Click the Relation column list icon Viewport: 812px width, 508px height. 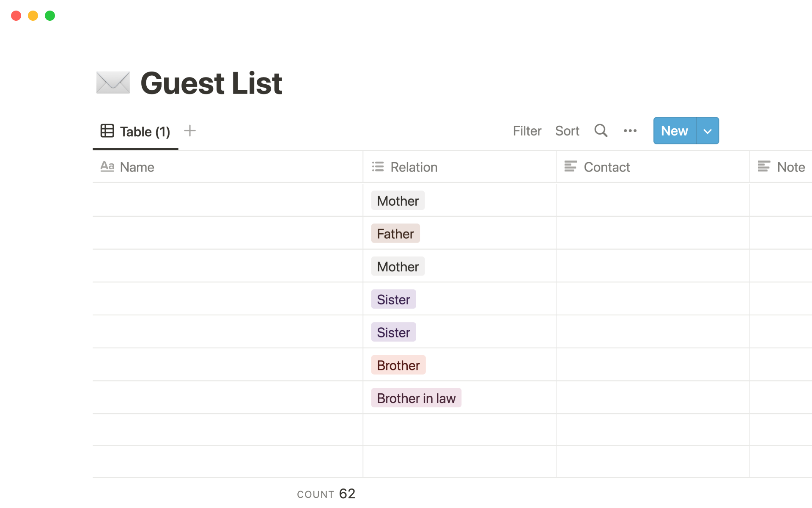[378, 167]
